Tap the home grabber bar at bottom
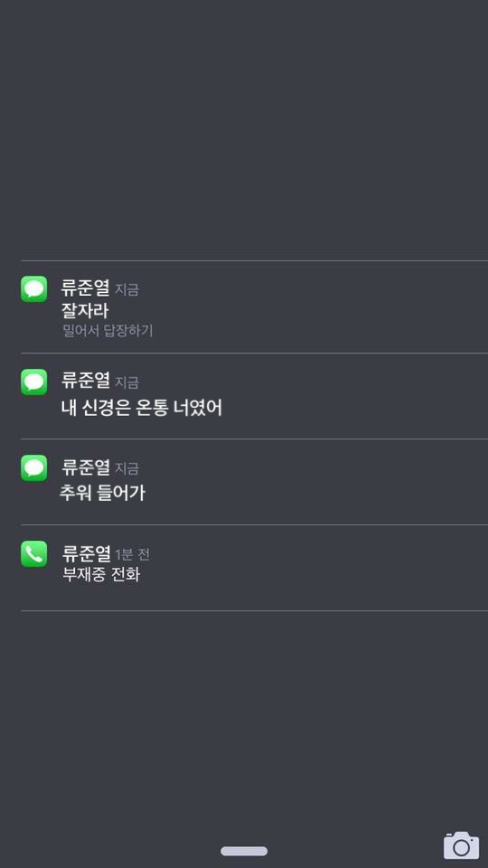This screenshot has height=868, width=488. pyautogui.click(x=244, y=851)
